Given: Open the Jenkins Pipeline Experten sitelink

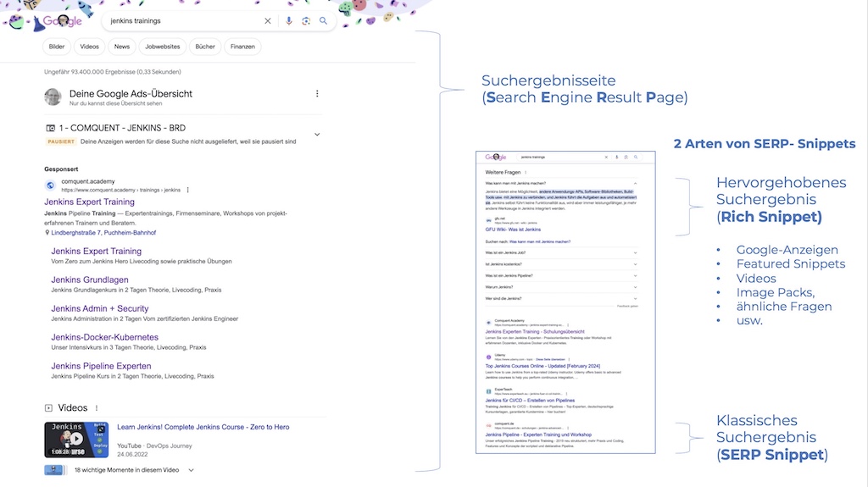Looking at the screenshot, I should click(102, 366).
